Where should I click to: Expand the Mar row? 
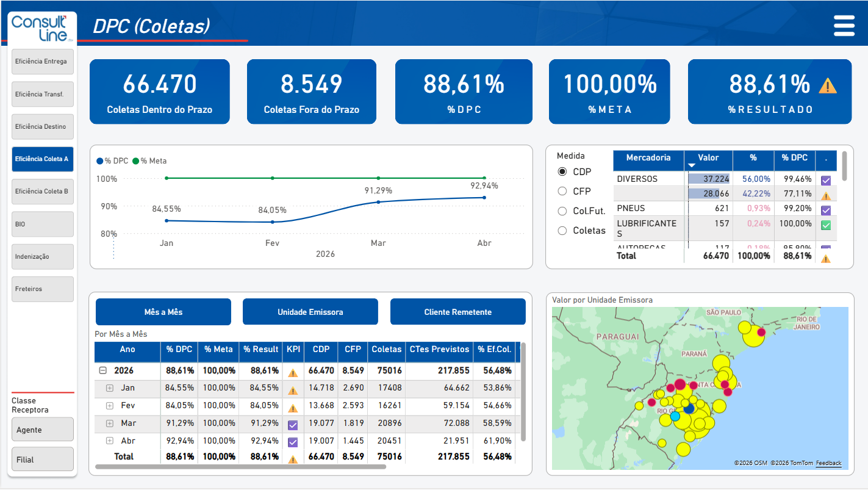coord(110,423)
